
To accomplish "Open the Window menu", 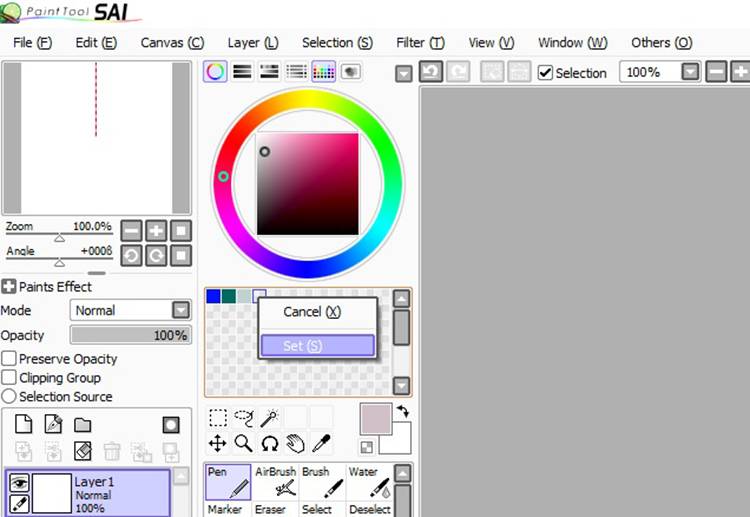I will click(x=573, y=43).
